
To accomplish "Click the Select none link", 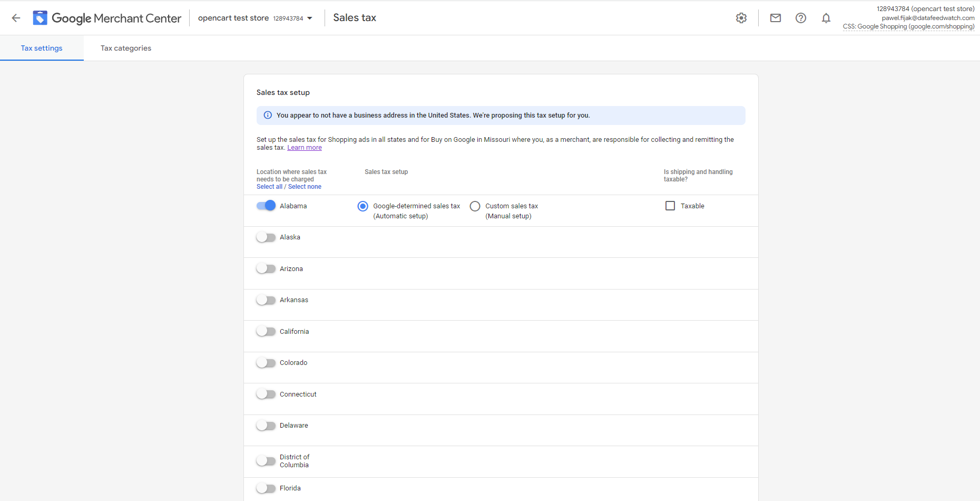I will pyautogui.click(x=305, y=187).
